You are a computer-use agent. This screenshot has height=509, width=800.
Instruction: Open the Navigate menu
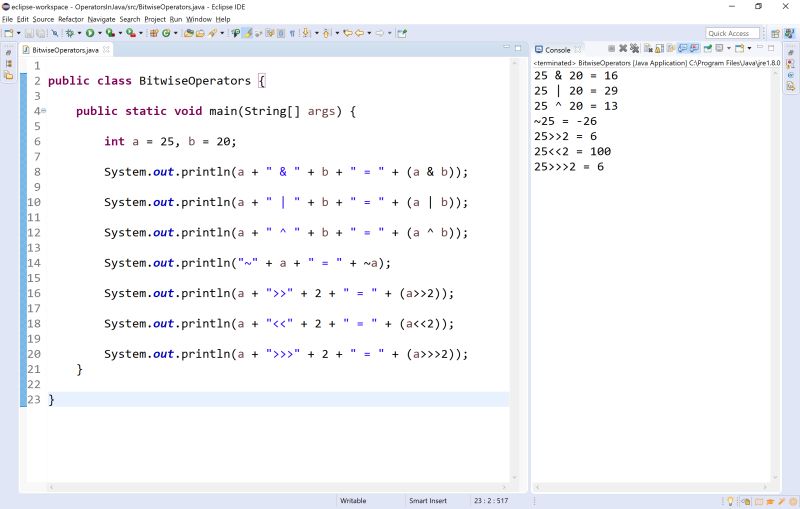pyautogui.click(x=102, y=19)
